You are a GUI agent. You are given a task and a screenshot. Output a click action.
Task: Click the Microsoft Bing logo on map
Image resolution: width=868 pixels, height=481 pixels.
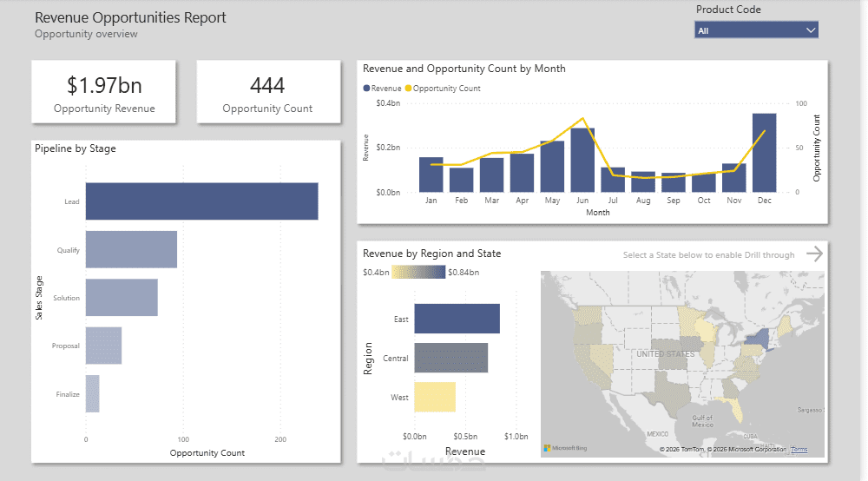[x=565, y=448]
